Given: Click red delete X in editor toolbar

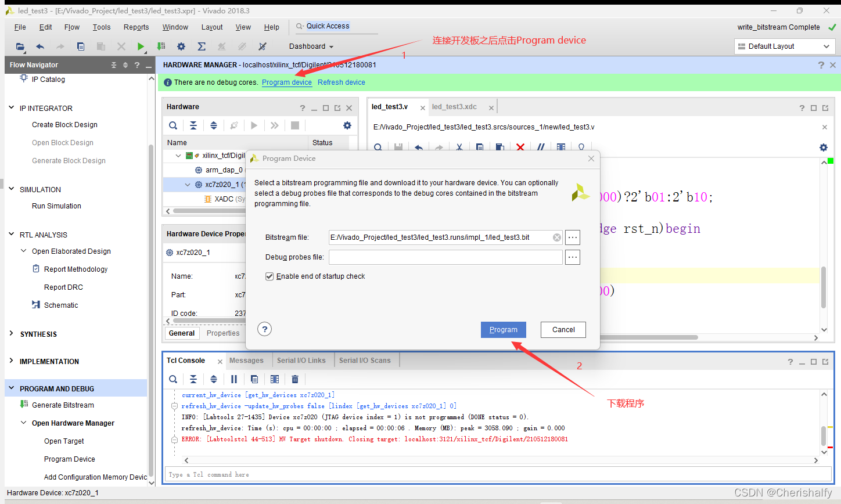Looking at the screenshot, I should [520, 147].
